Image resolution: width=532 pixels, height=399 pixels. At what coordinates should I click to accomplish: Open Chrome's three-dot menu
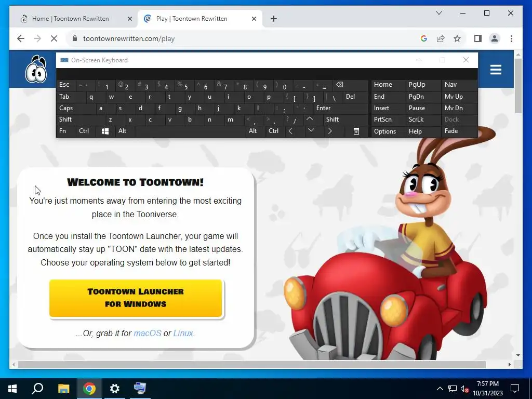[511, 38]
